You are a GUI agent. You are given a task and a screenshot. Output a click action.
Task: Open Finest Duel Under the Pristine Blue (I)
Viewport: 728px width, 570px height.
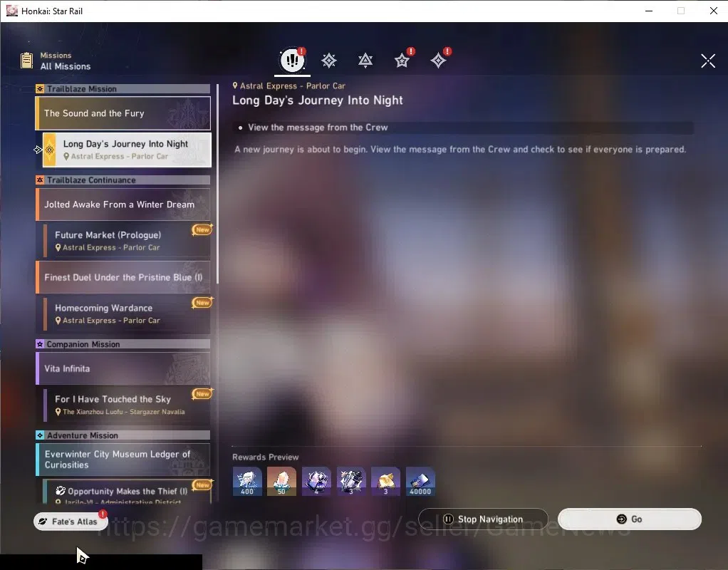tap(123, 277)
